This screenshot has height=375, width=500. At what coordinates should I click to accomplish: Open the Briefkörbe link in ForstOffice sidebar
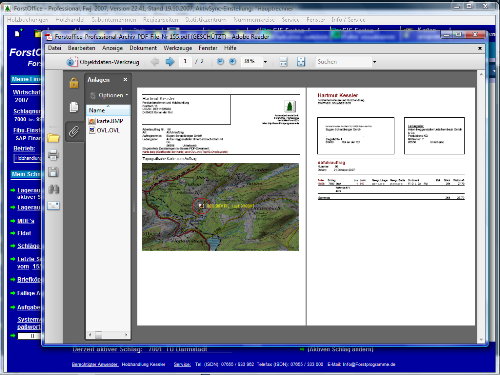coord(29,279)
